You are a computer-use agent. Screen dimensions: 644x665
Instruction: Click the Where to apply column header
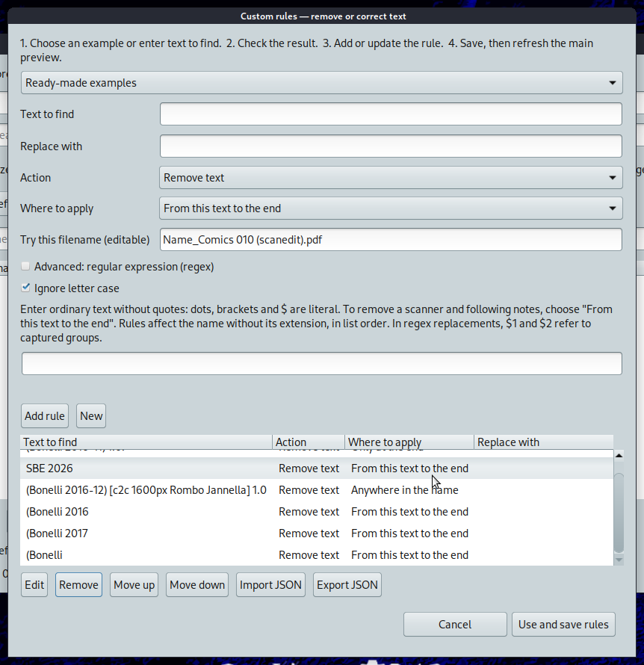click(x=409, y=442)
